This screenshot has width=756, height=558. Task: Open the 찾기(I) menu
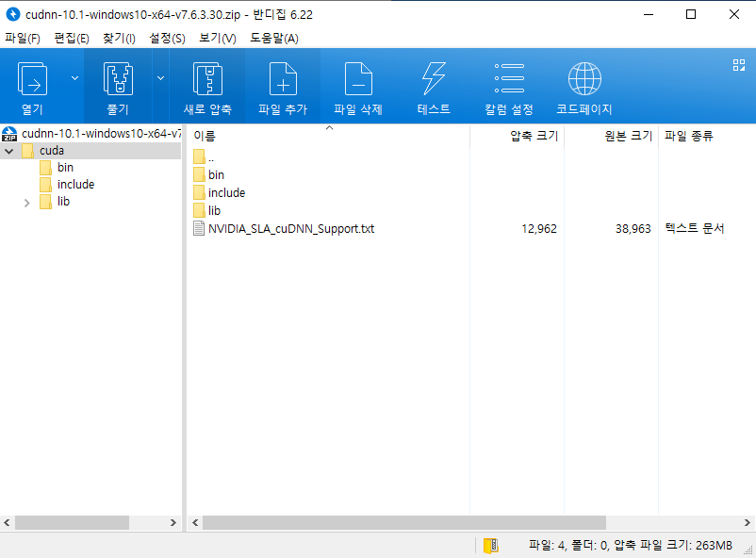pos(119,38)
